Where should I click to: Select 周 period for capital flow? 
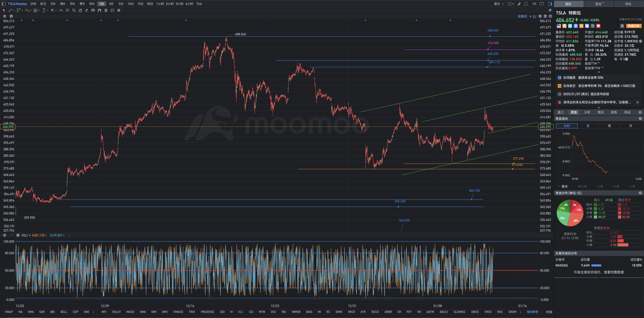pos(609,126)
